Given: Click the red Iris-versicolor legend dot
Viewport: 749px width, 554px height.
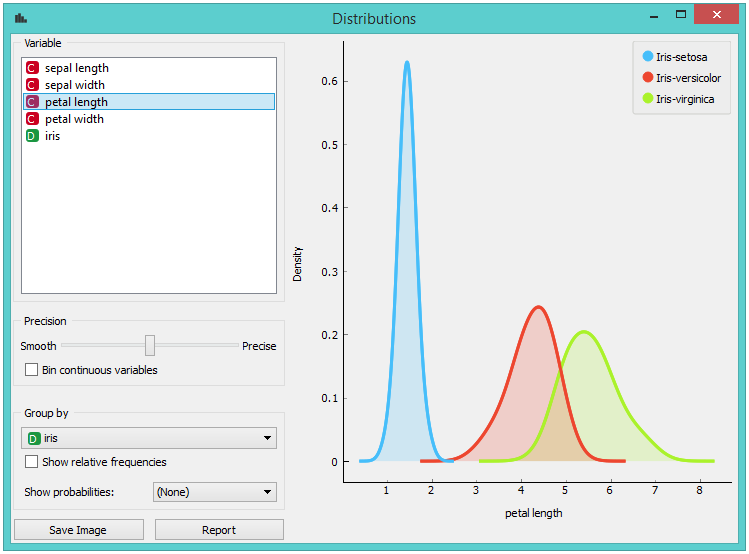Looking at the screenshot, I should coord(647,78).
